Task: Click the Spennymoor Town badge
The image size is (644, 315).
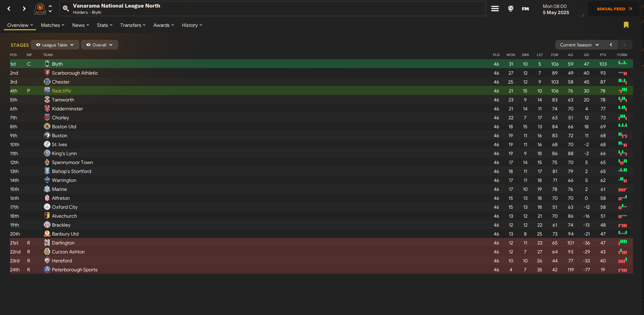Action: (47, 162)
